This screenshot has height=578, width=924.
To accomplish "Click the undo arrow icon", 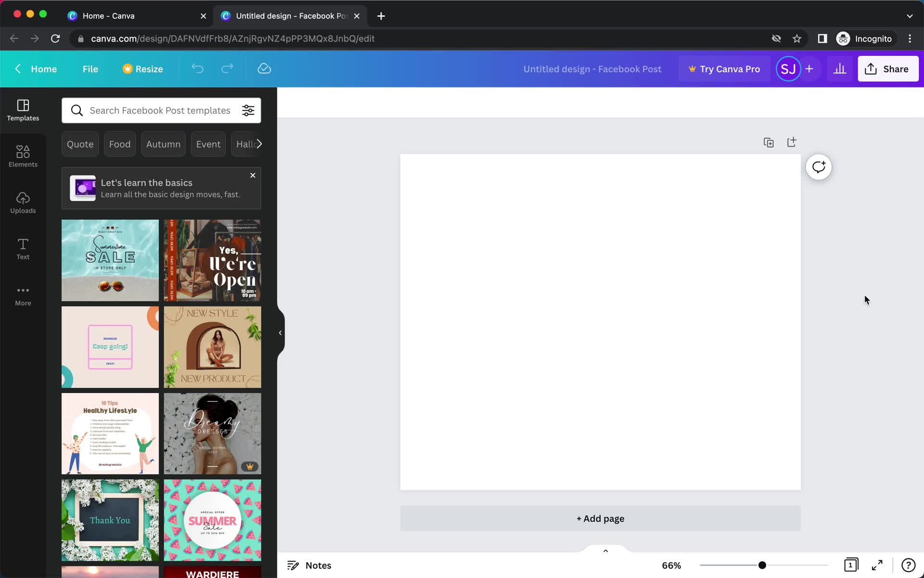I will 197,69.
